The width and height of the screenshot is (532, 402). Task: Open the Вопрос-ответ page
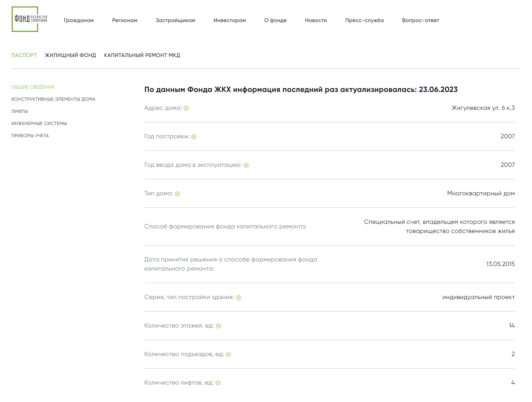[420, 21]
